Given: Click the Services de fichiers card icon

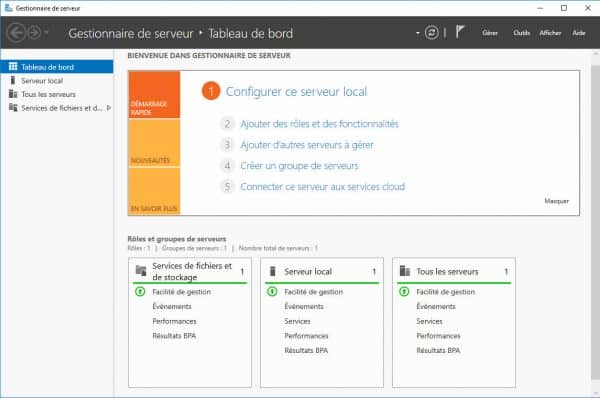Looking at the screenshot, I should pyautogui.click(x=141, y=271).
